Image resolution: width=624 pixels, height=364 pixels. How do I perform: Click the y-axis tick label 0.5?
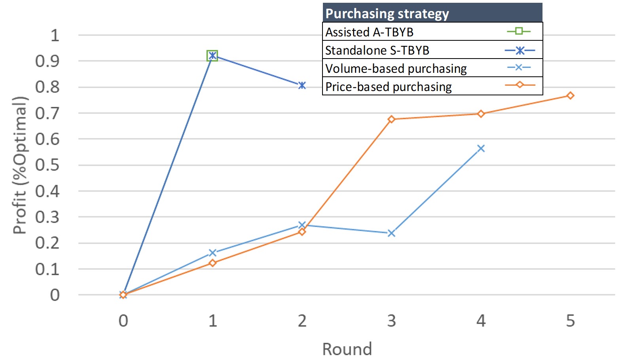[x=47, y=165]
